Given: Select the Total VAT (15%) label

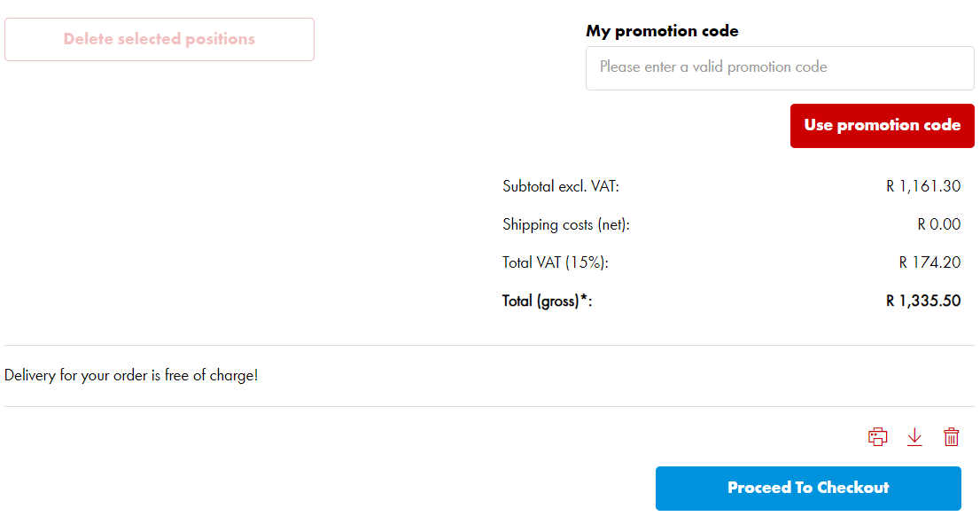Looking at the screenshot, I should (556, 263).
